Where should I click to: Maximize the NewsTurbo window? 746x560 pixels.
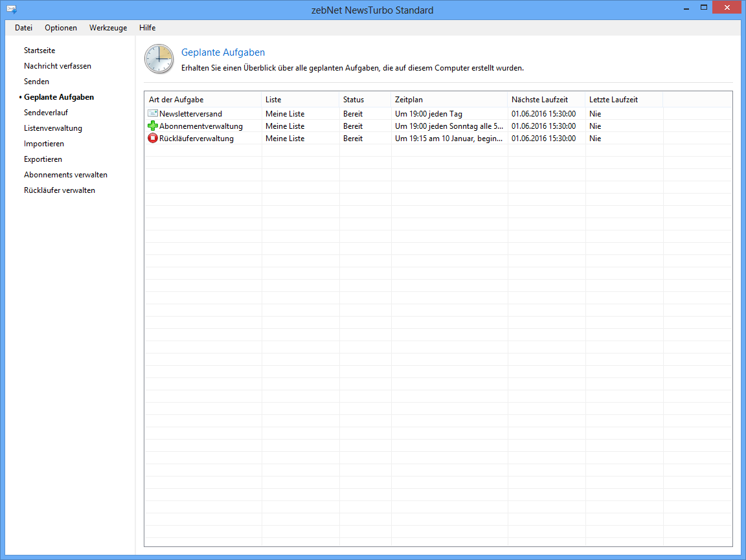(x=703, y=8)
